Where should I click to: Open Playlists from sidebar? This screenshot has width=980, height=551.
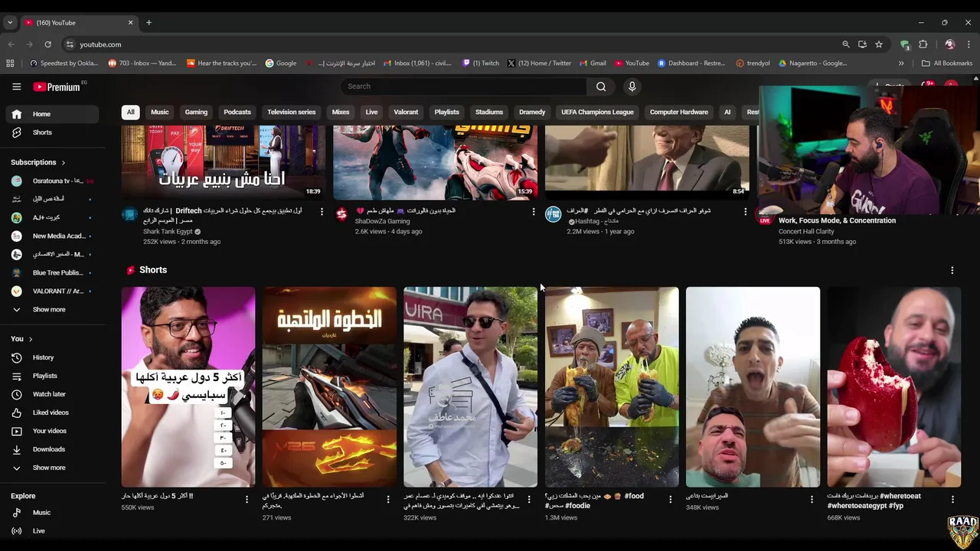51,376
